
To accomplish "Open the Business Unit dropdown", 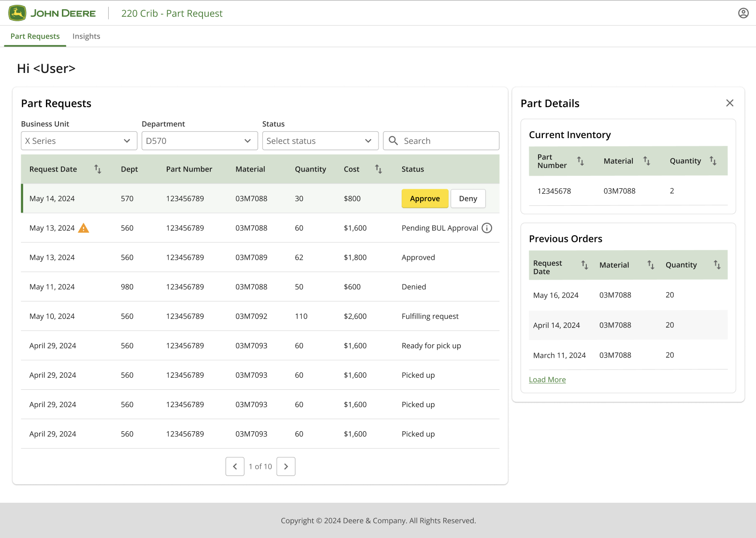I will tap(79, 141).
